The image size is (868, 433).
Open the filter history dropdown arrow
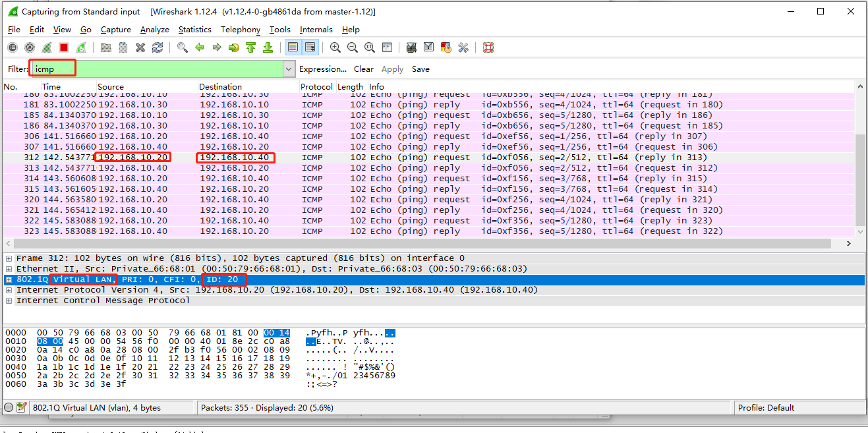pyautogui.click(x=289, y=69)
